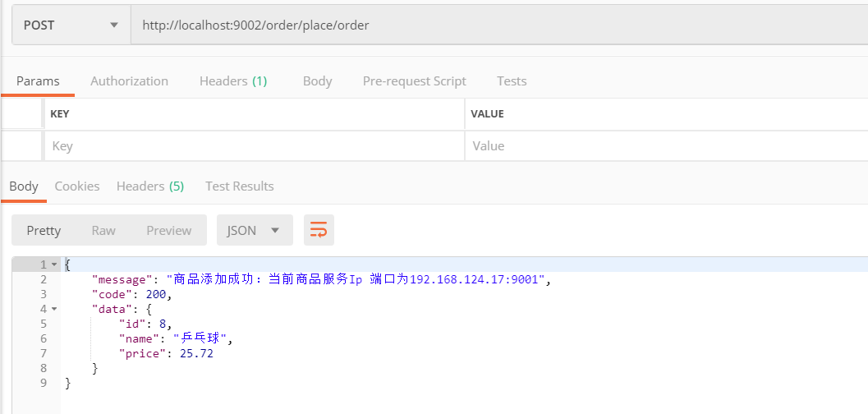Open the request Headers (1) tab
Image resolution: width=868 pixels, height=414 pixels.
pyautogui.click(x=233, y=81)
